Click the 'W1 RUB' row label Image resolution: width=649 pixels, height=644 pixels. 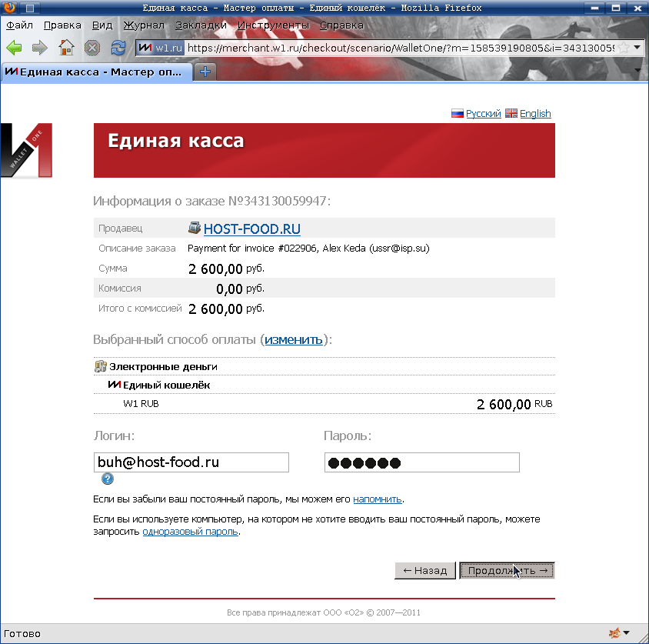point(141,403)
